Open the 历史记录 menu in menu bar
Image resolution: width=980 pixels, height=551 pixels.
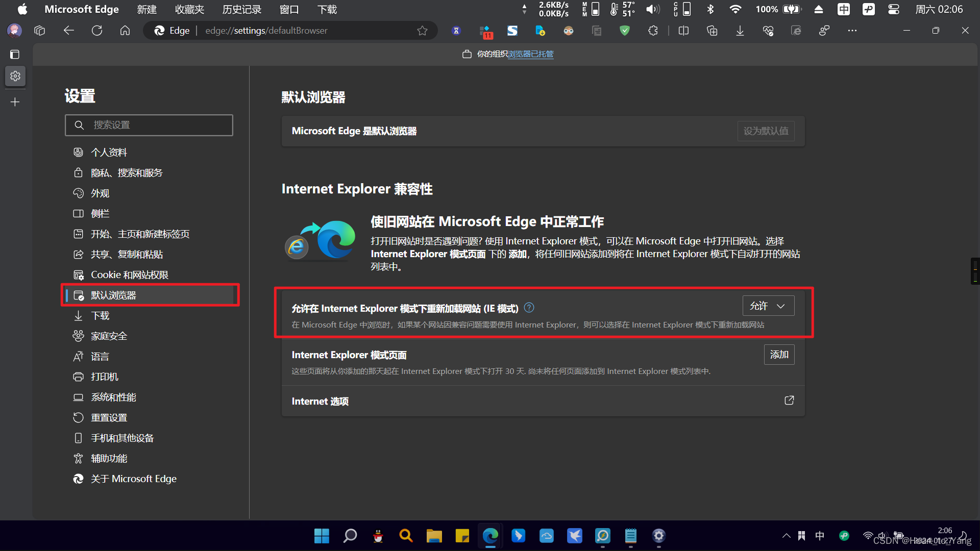click(241, 9)
